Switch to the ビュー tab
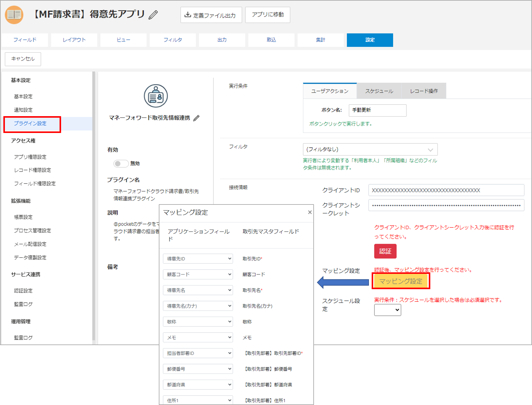Screen dimensions: 532x405 (123, 40)
